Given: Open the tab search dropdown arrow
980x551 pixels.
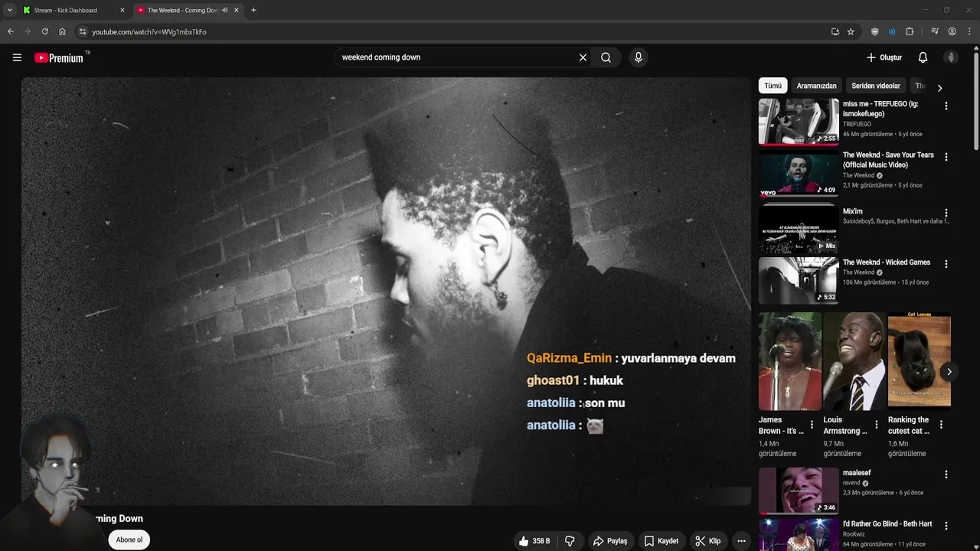Looking at the screenshot, I should [9, 10].
